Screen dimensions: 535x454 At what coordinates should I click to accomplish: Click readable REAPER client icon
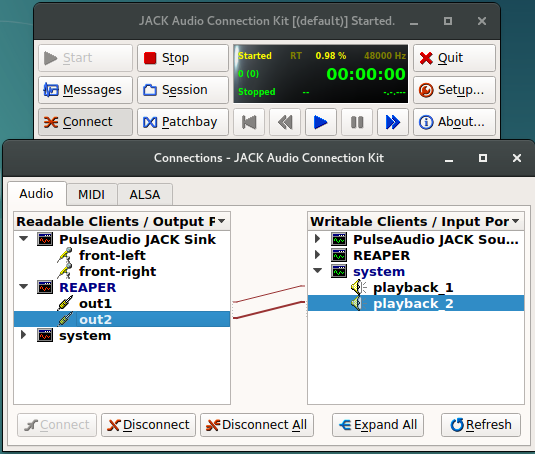(45, 288)
